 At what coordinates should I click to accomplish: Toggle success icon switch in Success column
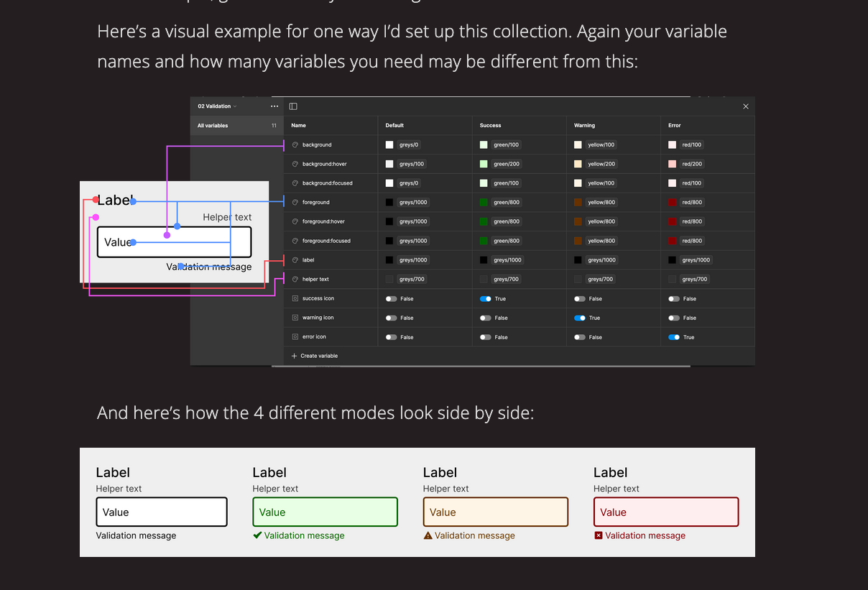tap(486, 299)
